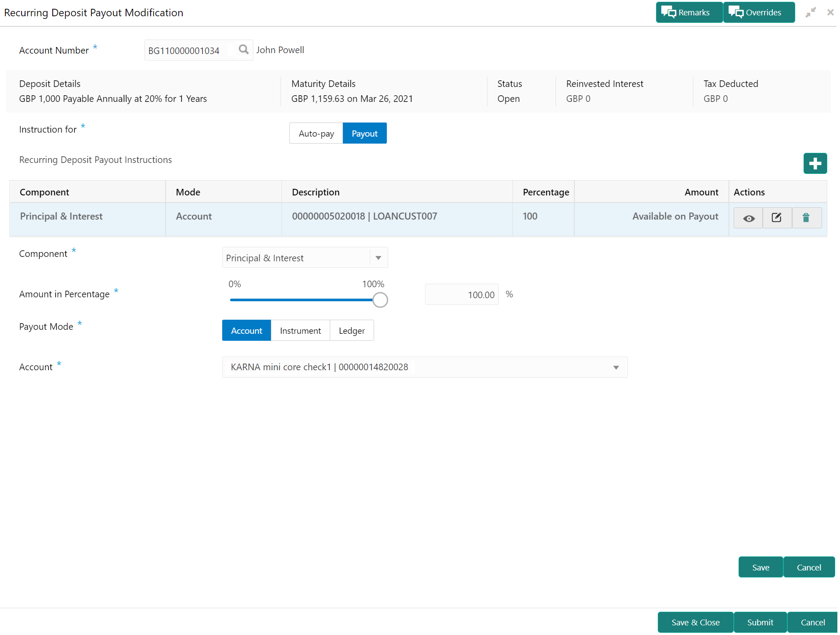Minimize the Recurring Deposit Payout Modification window

pos(811,12)
